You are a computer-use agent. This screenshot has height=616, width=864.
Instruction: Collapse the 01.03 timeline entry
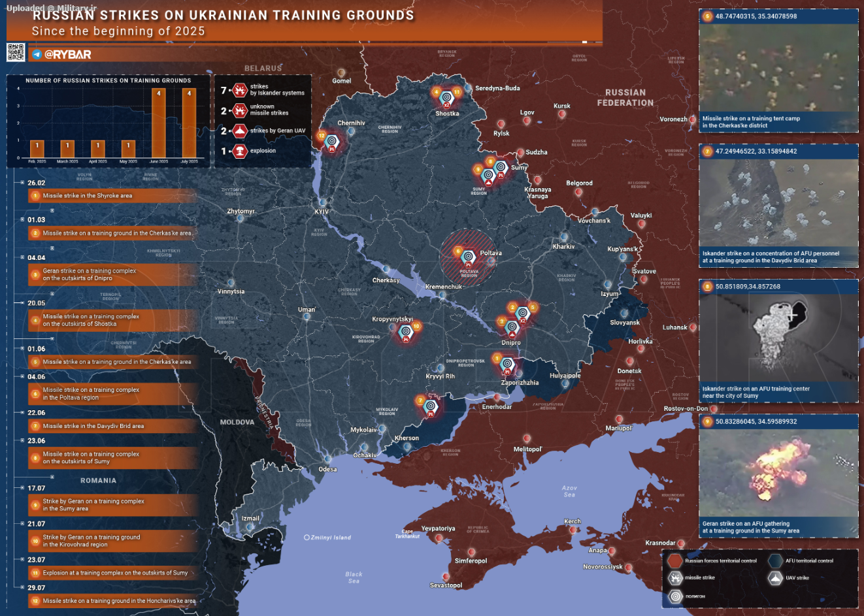click(x=22, y=219)
